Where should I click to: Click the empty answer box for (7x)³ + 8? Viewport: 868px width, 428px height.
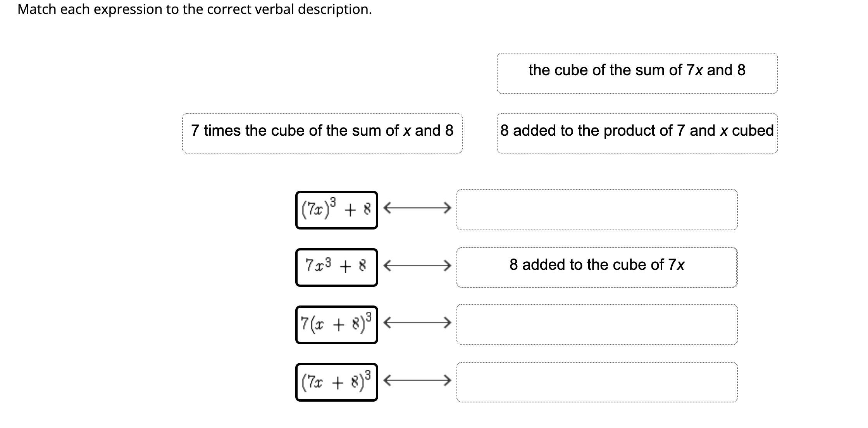point(597,210)
